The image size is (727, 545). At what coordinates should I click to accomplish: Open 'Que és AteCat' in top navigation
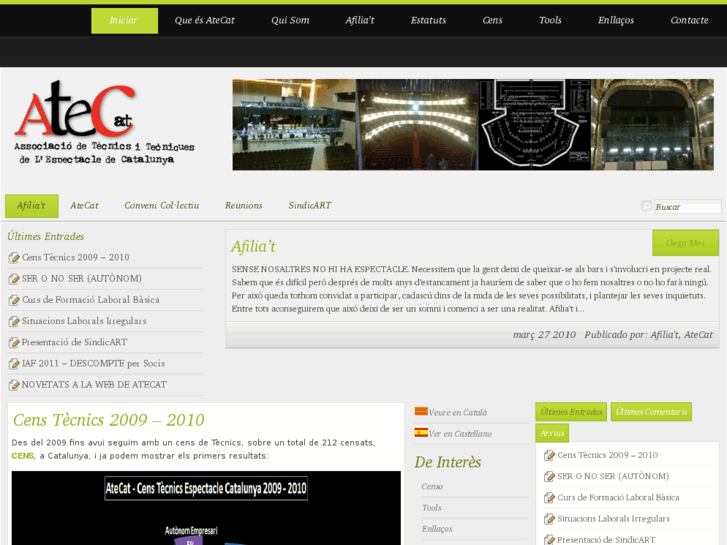pos(204,20)
